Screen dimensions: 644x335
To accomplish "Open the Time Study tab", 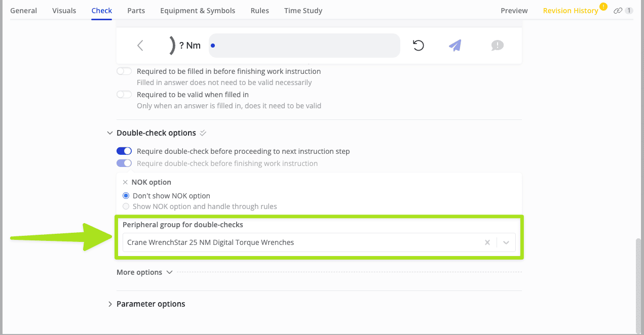I will point(303,11).
